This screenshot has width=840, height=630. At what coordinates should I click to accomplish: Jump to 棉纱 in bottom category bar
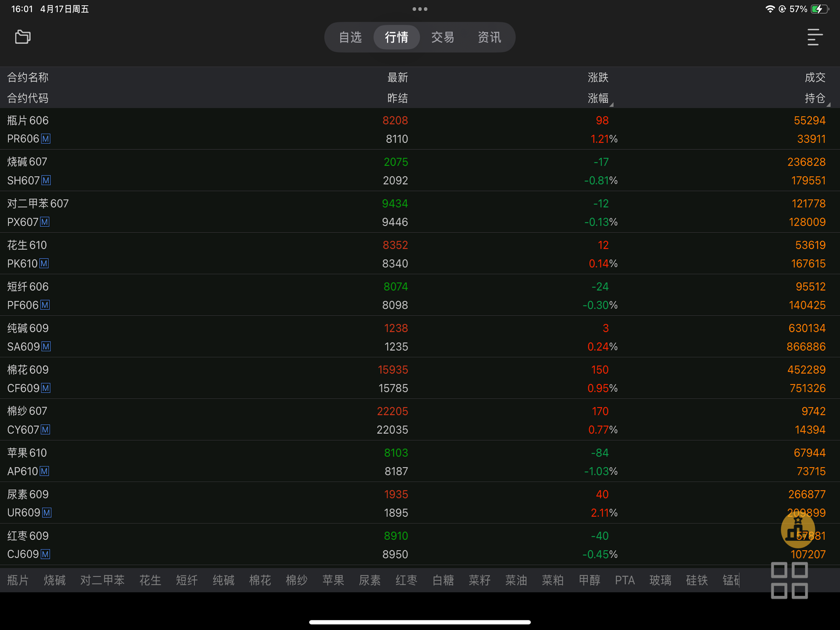pos(297,580)
